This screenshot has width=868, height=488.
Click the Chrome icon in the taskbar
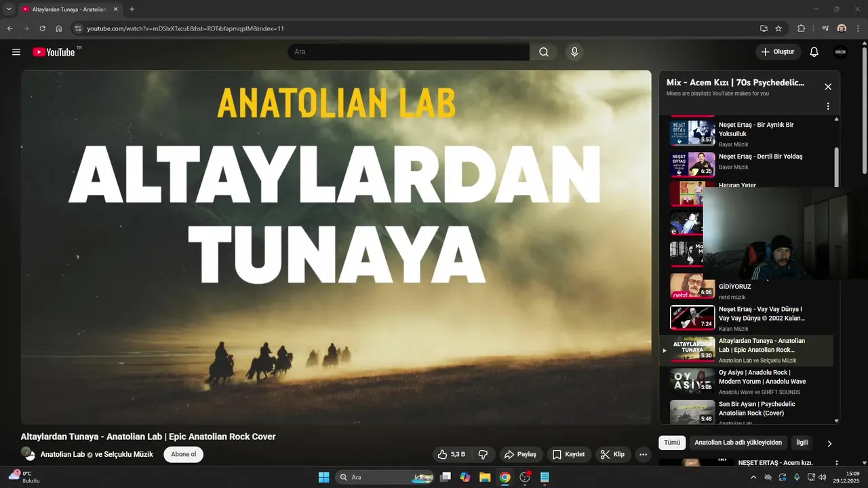point(505,477)
